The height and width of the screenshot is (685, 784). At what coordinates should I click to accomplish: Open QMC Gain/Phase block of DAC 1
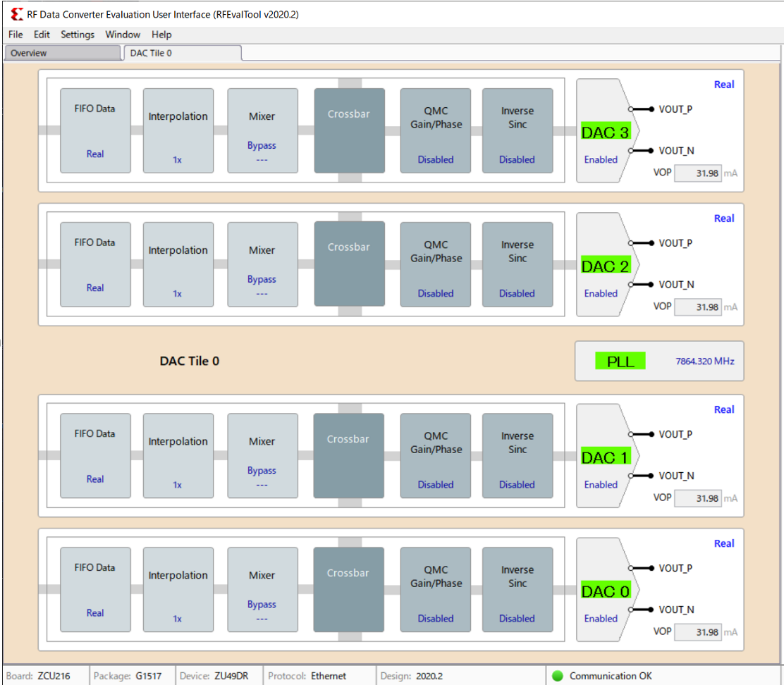[x=436, y=456]
